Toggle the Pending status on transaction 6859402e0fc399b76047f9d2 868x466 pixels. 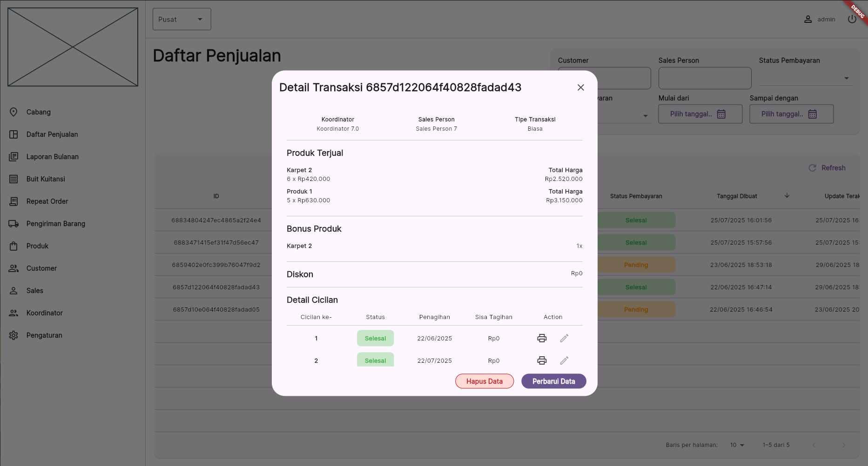636,265
